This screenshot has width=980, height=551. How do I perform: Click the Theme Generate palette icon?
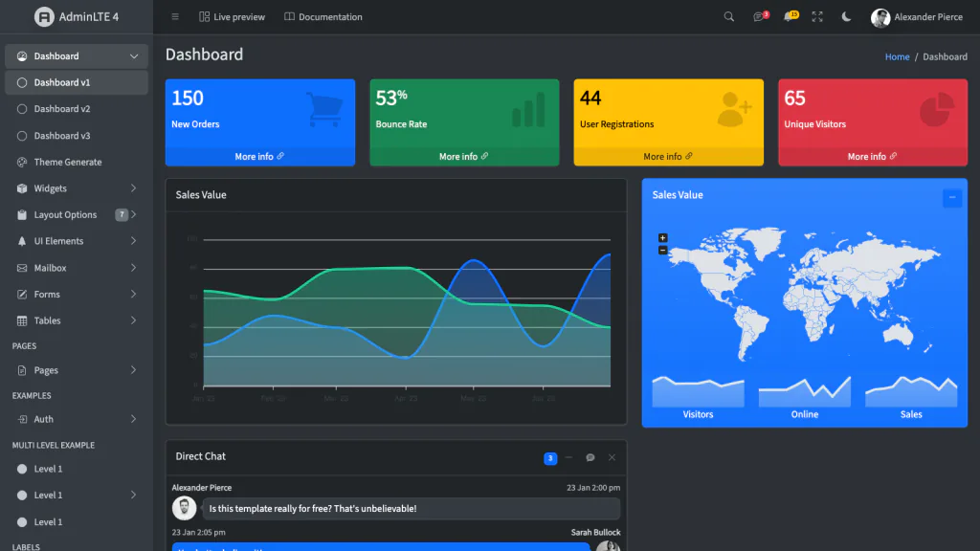coord(22,162)
